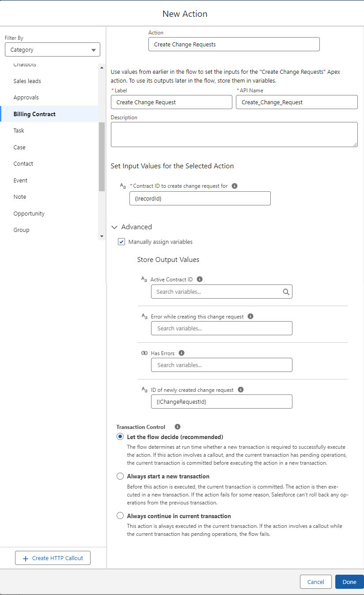Click plus icon on Create HTTP Callout

(25, 558)
